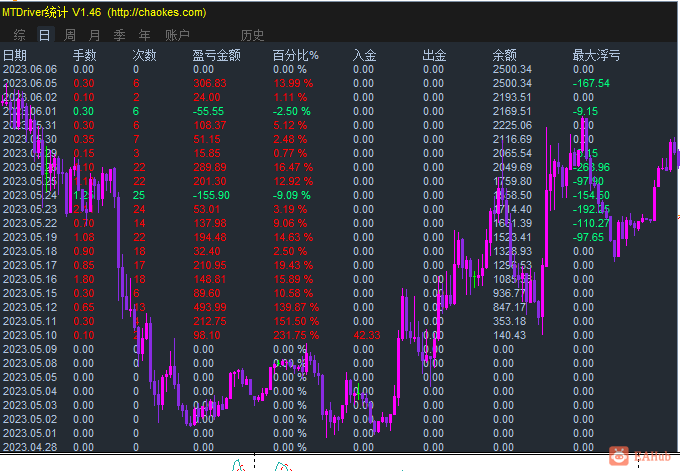
Task: Click the 盈亏金额 column header
Action: [x=216, y=55]
